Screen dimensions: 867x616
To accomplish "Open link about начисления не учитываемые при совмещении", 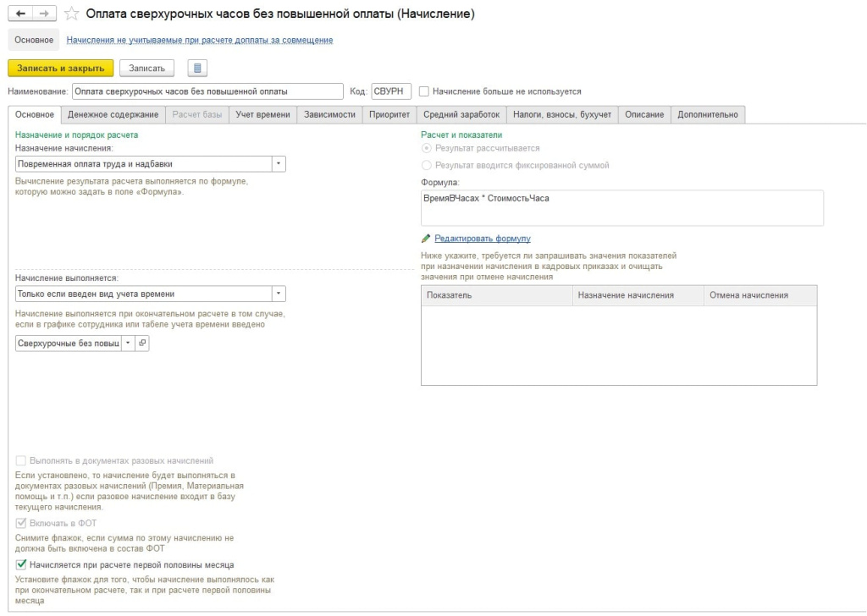I will (x=199, y=40).
